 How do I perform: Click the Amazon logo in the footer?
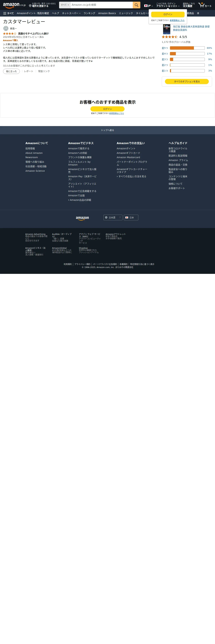pyautogui.click(x=82, y=218)
